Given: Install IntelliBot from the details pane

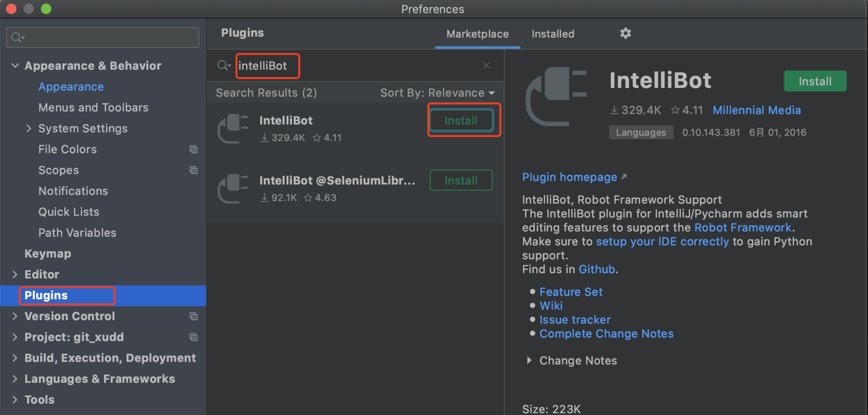Looking at the screenshot, I should (x=815, y=81).
